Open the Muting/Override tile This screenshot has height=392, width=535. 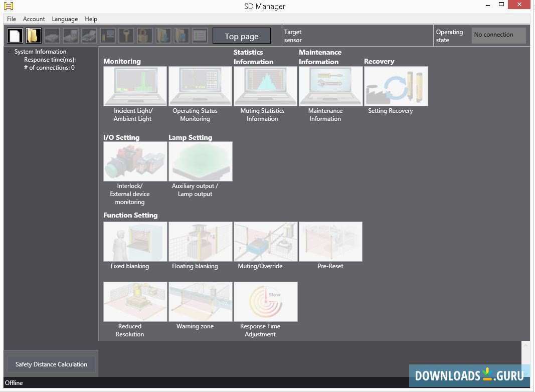[265, 242]
